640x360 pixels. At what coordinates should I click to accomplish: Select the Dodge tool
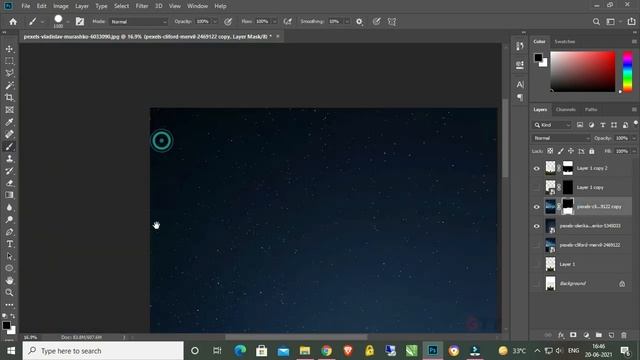click(x=9, y=220)
